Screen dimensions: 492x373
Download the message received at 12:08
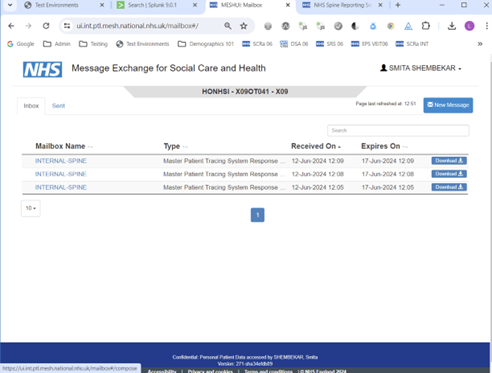pyautogui.click(x=449, y=174)
